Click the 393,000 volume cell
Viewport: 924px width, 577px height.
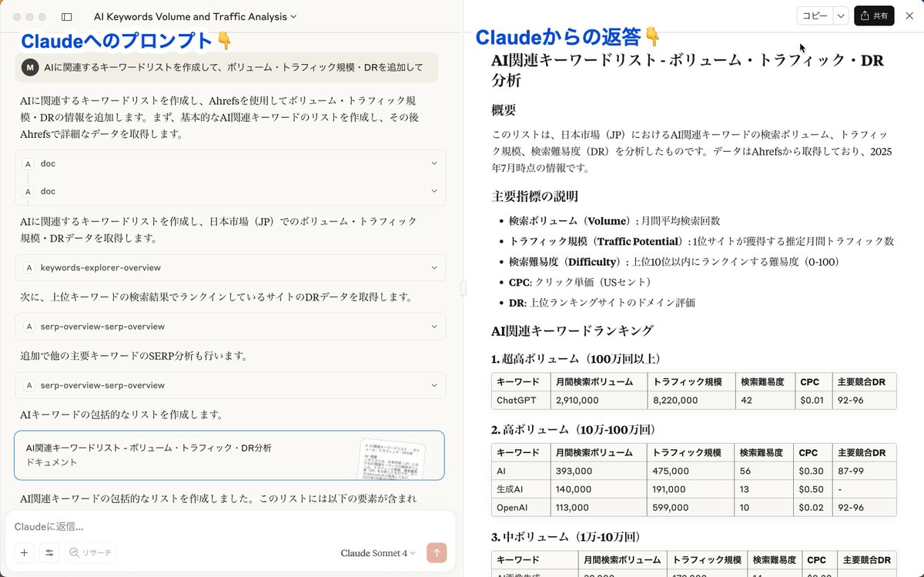598,471
